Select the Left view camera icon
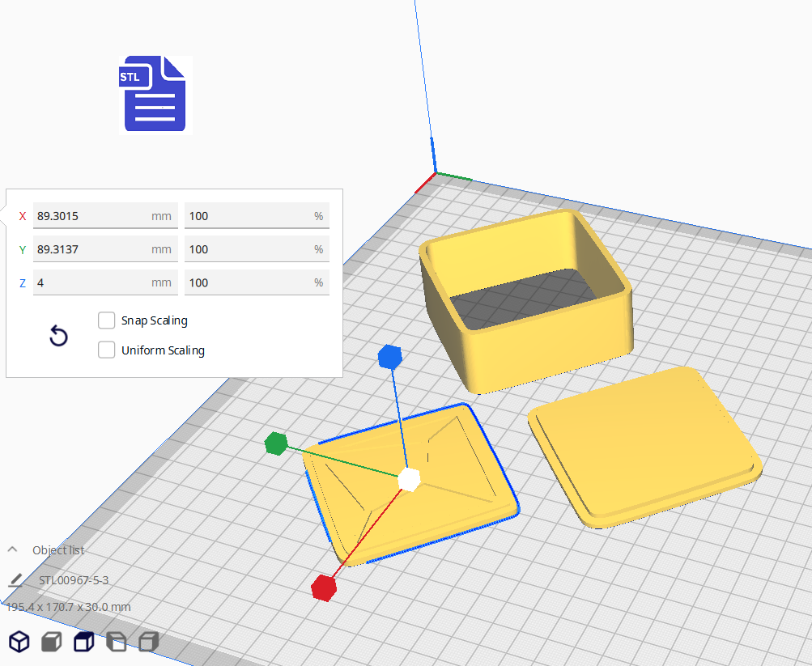 (x=117, y=643)
